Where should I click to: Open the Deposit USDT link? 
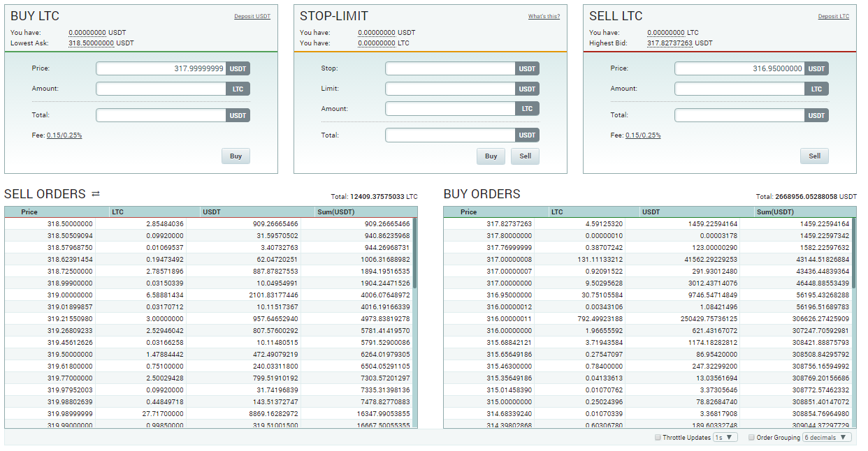pyautogui.click(x=252, y=16)
